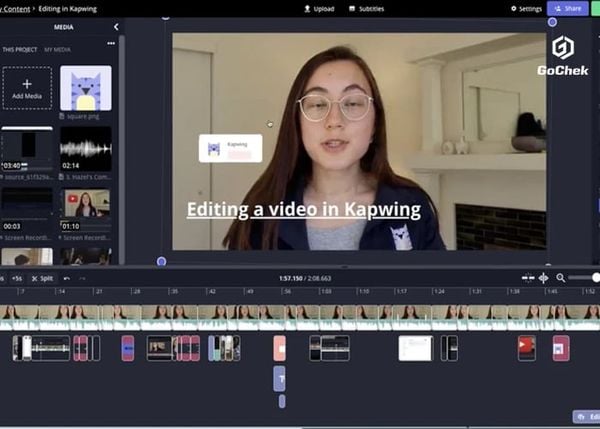Viewport: 600px width, 429px height.
Task: Select the purple T text clip on timeline
Action: [x=279, y=378]
